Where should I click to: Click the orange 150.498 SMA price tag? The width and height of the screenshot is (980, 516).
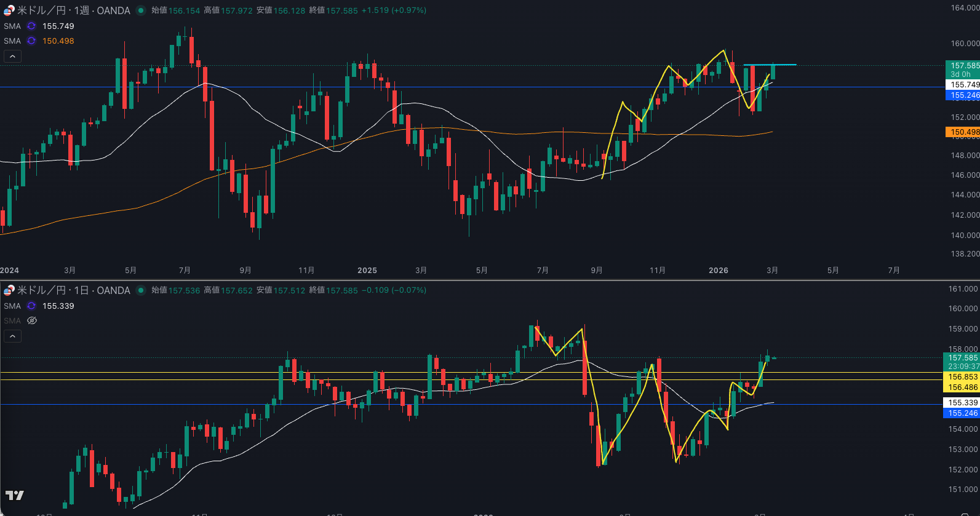963,132
